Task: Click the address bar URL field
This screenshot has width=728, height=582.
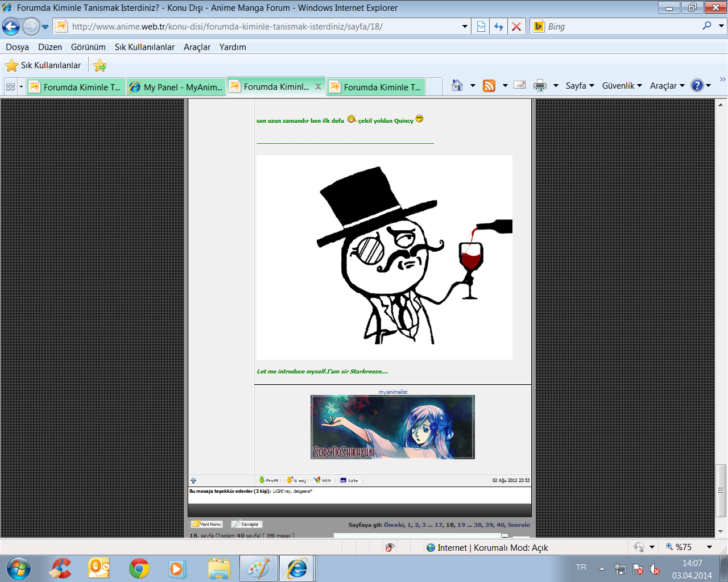Action: (x=257, y=27)
